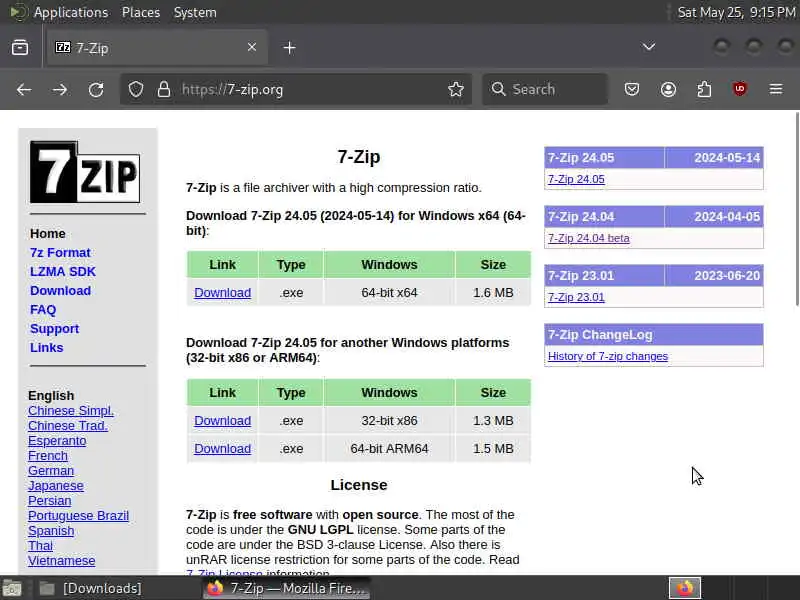
Task: Open the tracking protection shield icon
Action: coord(136,89)
